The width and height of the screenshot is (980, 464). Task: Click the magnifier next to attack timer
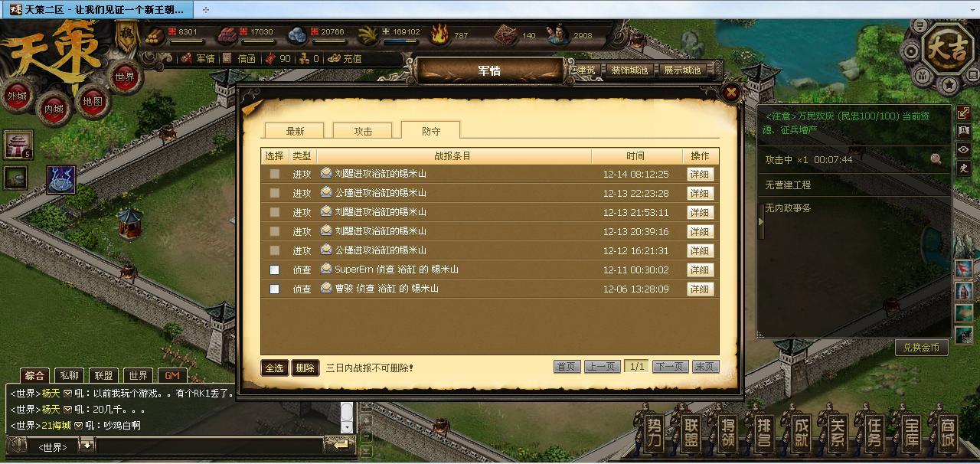pos(936,159)
